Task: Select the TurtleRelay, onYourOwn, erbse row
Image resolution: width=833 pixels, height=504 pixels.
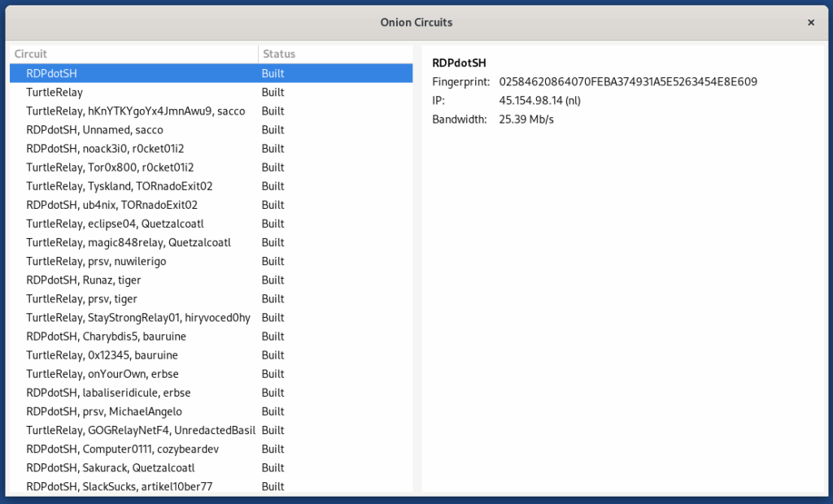Action: pos(102,374)
